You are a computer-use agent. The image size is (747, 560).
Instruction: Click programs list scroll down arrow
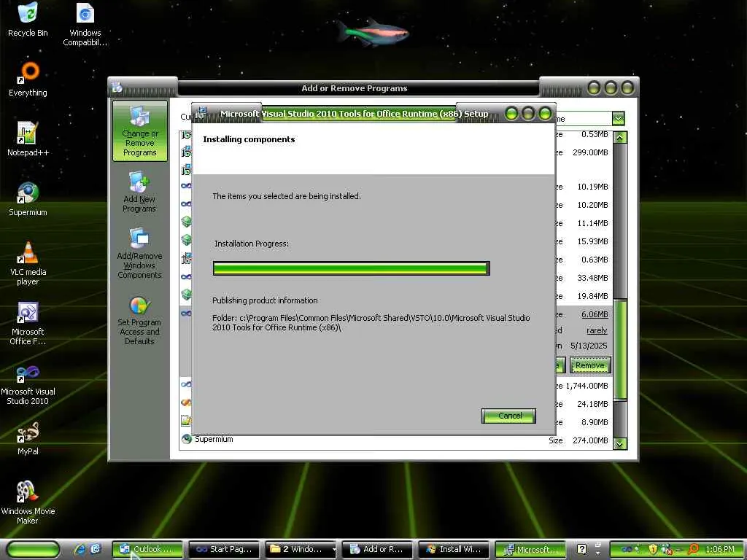pos(620,444)
